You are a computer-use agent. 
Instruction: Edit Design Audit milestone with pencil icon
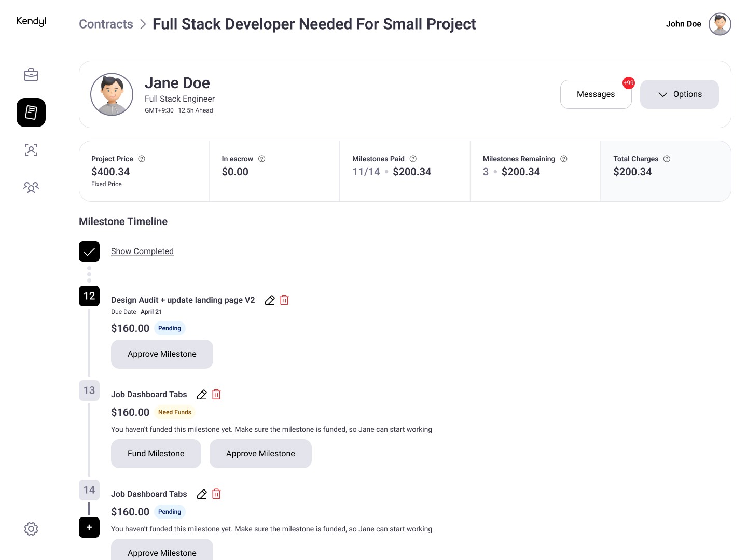[x=270, y=300]
